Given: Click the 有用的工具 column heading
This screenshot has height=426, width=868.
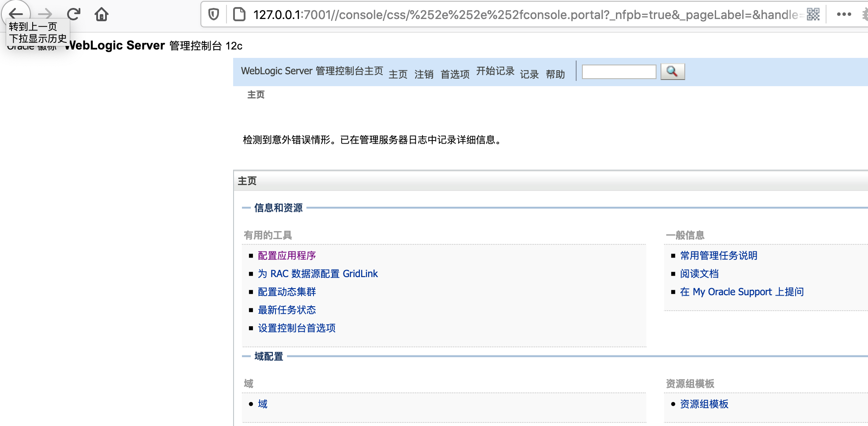Looking at the screenshot, I should (x=268, y=235).
